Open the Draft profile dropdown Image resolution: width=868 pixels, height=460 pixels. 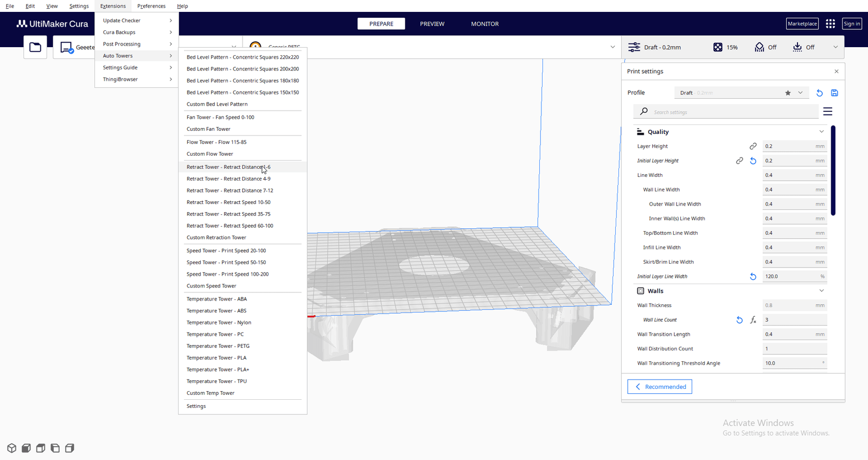tap(742, 93)
